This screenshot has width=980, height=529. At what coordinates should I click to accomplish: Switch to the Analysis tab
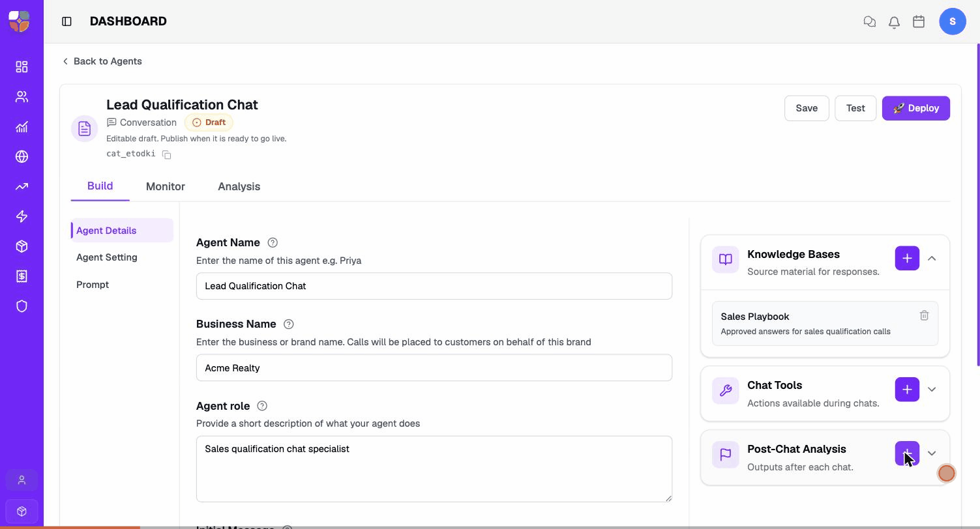point(239,186)
